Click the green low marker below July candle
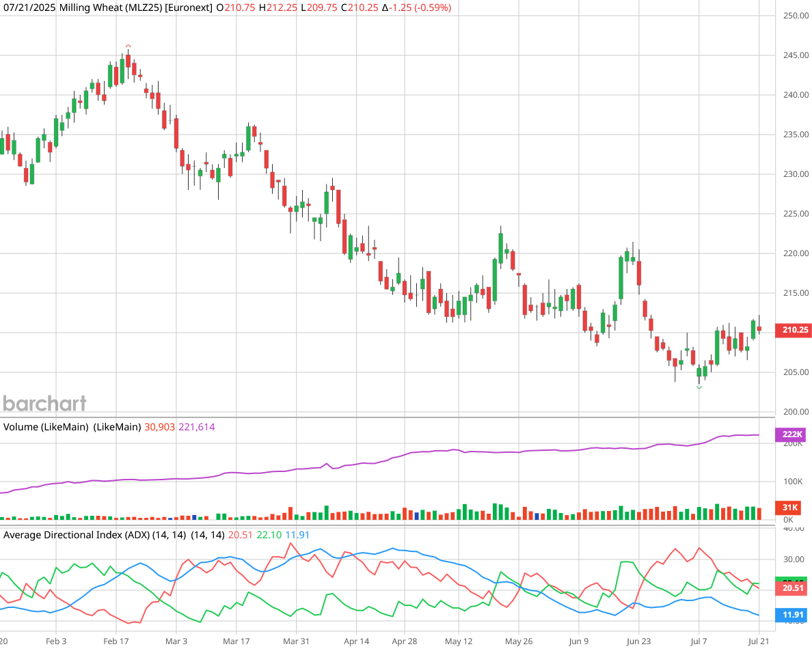 click(x=699, y=387)
